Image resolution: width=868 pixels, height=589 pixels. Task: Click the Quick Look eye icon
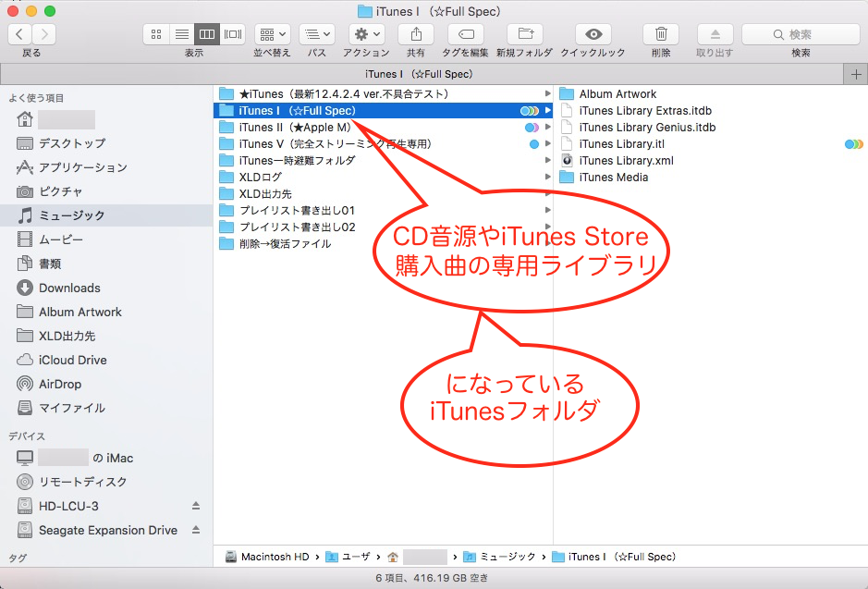593,34
